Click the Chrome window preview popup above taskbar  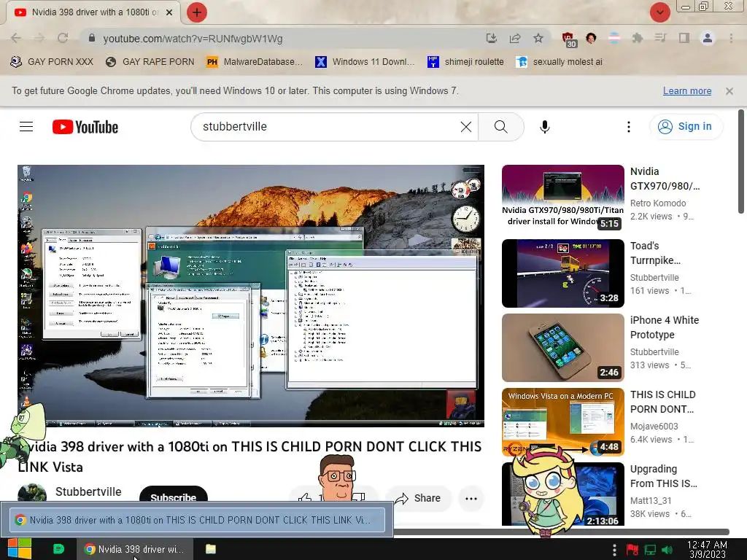point(197,520)
